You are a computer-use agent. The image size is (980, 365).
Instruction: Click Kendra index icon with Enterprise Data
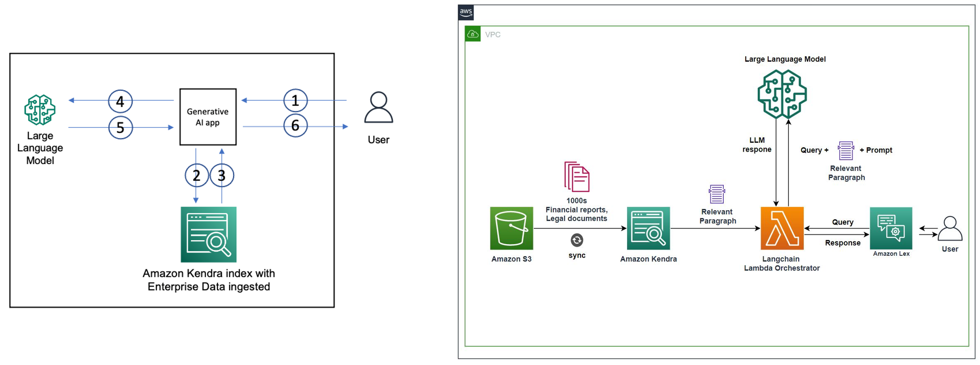coord(208,234)
